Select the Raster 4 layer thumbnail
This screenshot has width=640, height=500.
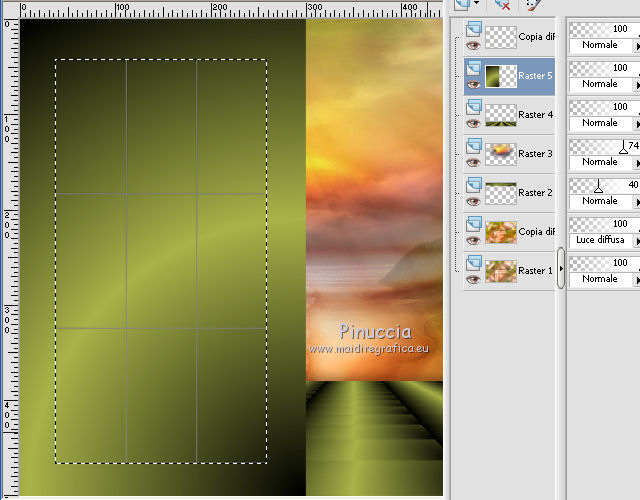coord(501,115)
